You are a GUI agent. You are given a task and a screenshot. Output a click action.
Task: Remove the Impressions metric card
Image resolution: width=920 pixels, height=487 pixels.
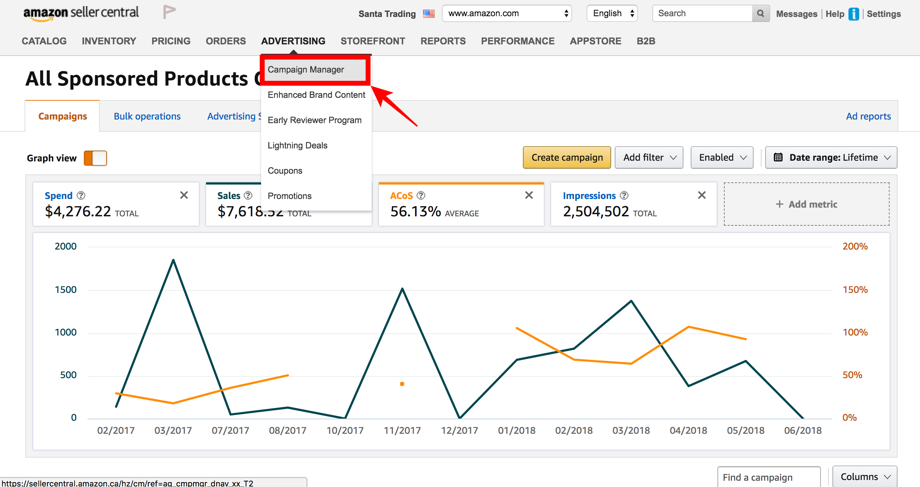701,195
